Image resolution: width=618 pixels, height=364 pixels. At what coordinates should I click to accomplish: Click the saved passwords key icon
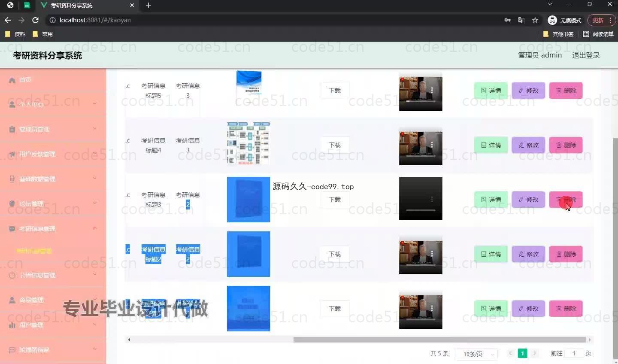[508, 20]
